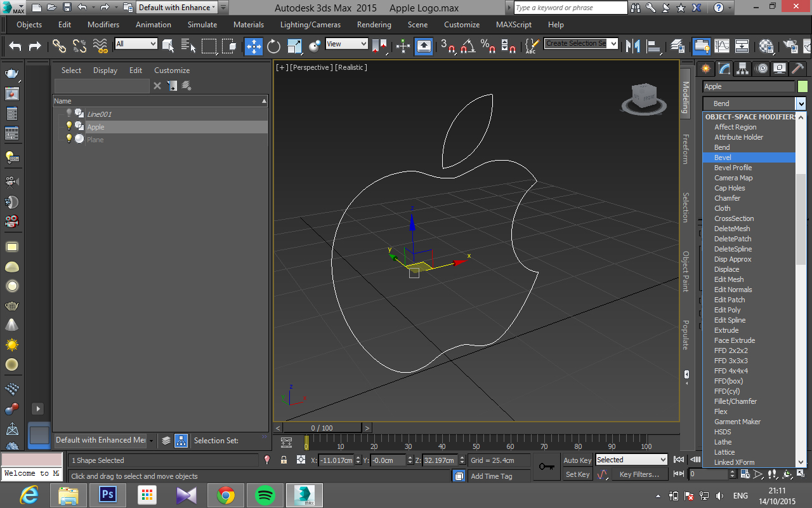This screenshot has width=812, height=508.
Task: Click the Mirror tool icon
Action: tap(633, 46)
